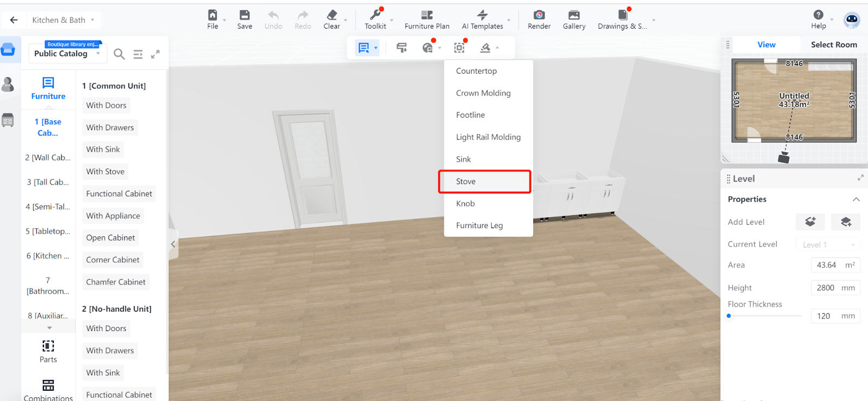The height and width of the screenshot is (401, 868).
Task: Open the furniture tool dropdown arrow
Action: click(x=375, y=48)
